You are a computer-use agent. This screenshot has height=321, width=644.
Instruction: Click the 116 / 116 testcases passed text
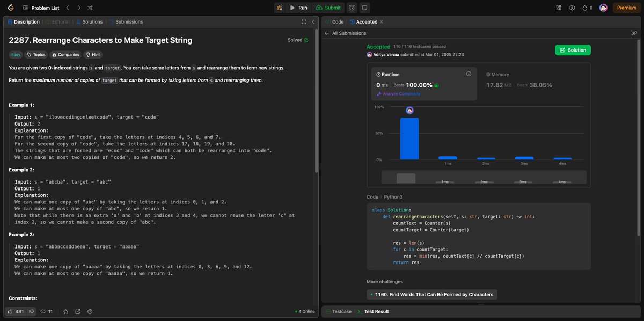[x=420, y=47]
